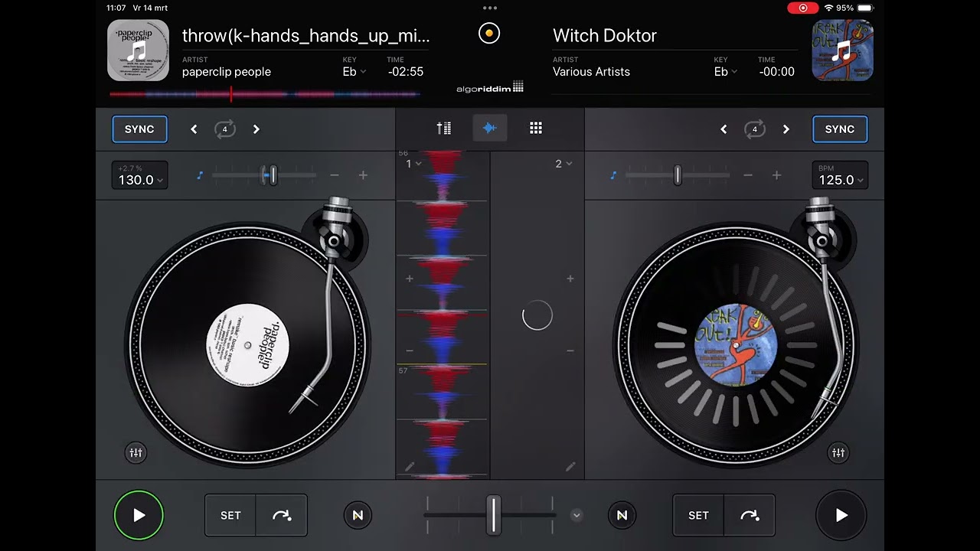Image resolution: width=980 pixels, height=551 pixels.
Task: Increase left deck tempo with plus
Action: [x=363, y=175]
